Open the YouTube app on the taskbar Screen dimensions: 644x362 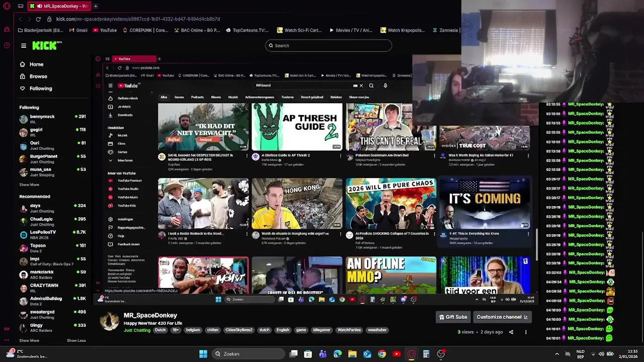(x=396, y=354)
